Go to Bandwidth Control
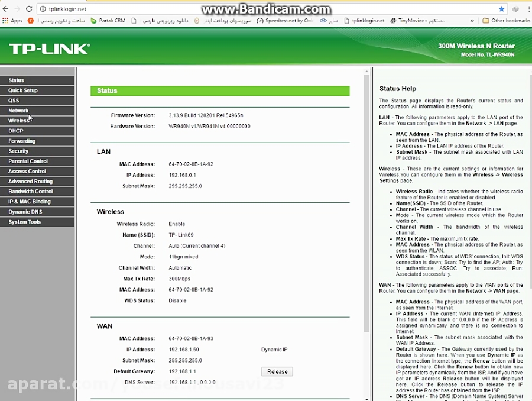 tap(37, 192)
